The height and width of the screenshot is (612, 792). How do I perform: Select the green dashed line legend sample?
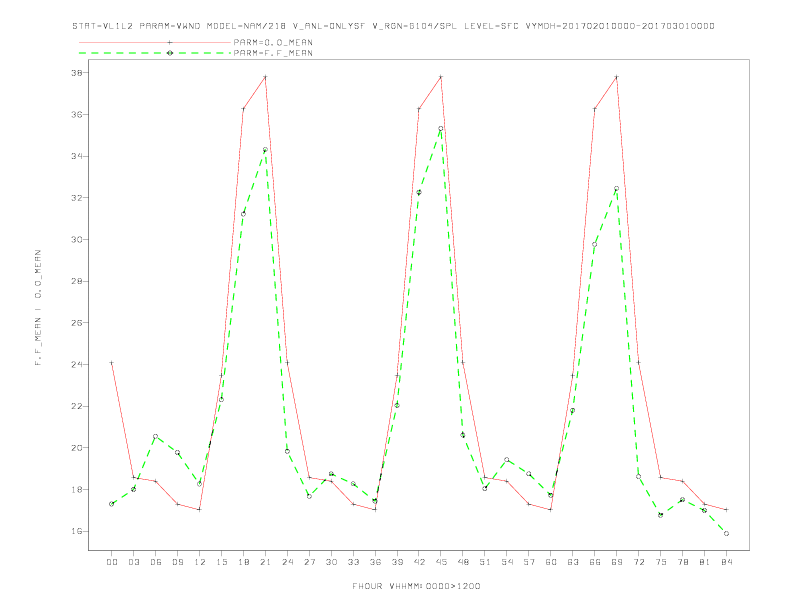pyautogui.click(x=155, y=53)
